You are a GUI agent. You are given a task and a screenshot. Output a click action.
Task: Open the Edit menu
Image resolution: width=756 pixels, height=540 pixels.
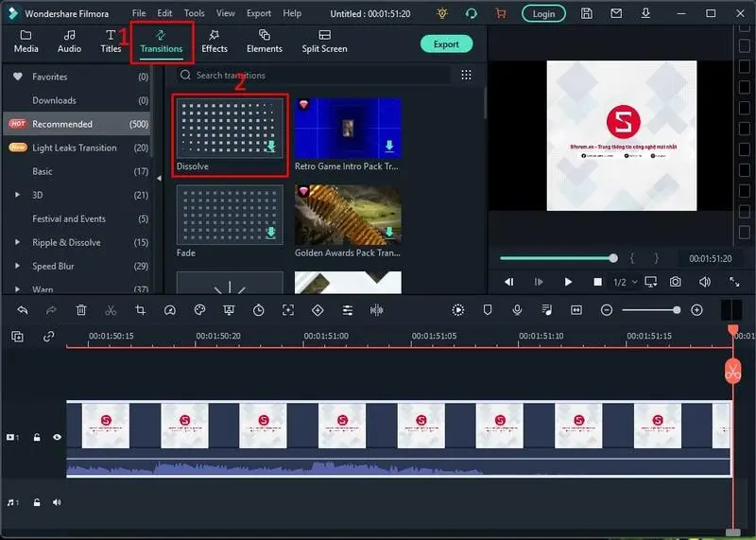tap(164, 13)
